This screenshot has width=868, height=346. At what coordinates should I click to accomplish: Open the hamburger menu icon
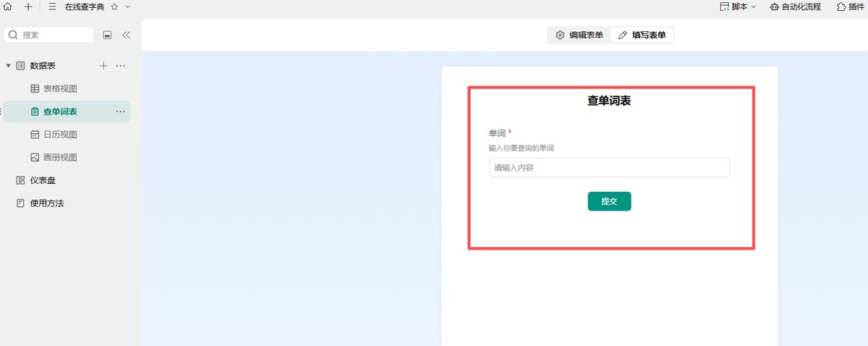(x=52, y=7)
